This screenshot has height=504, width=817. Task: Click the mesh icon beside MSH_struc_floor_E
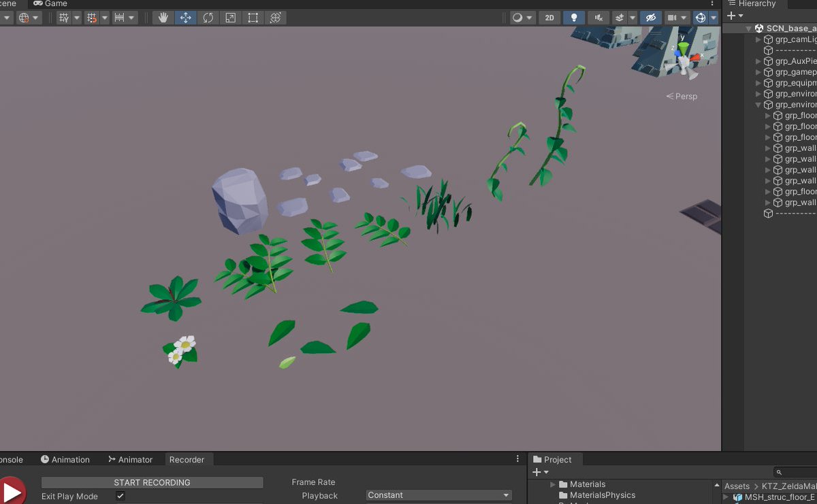737,497
